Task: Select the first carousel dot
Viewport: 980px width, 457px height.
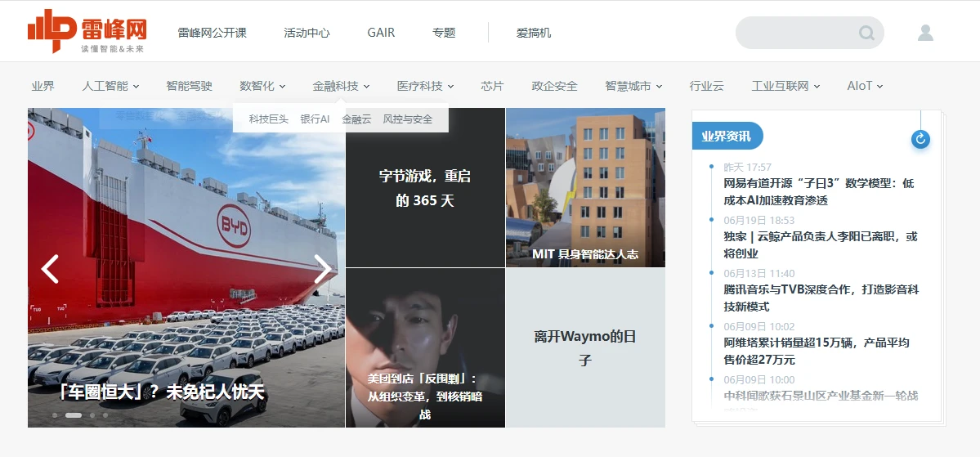Action: (x=55, y=415)
